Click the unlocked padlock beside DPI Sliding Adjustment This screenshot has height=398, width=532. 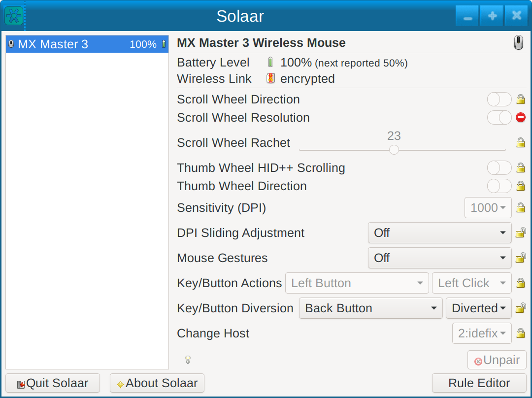tap(520, 233)
